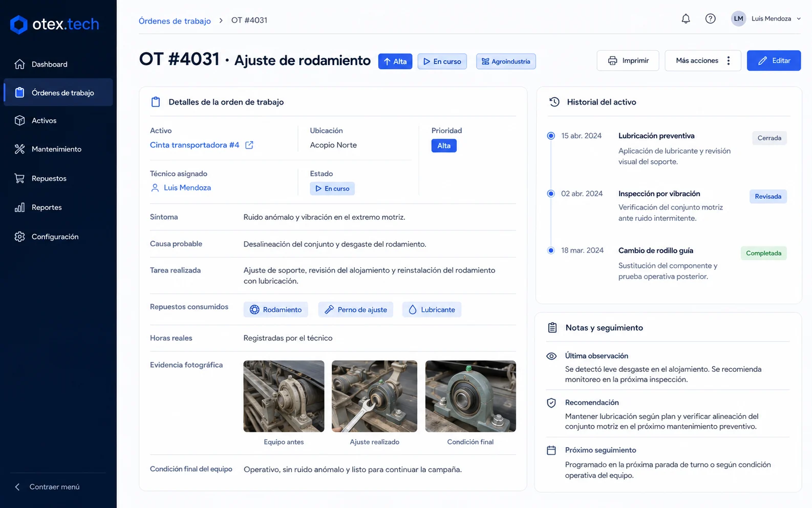Viewport: 812px width, 508px height.
Task: Click the Historial del activo clock icon
Action: coord(554,102)
